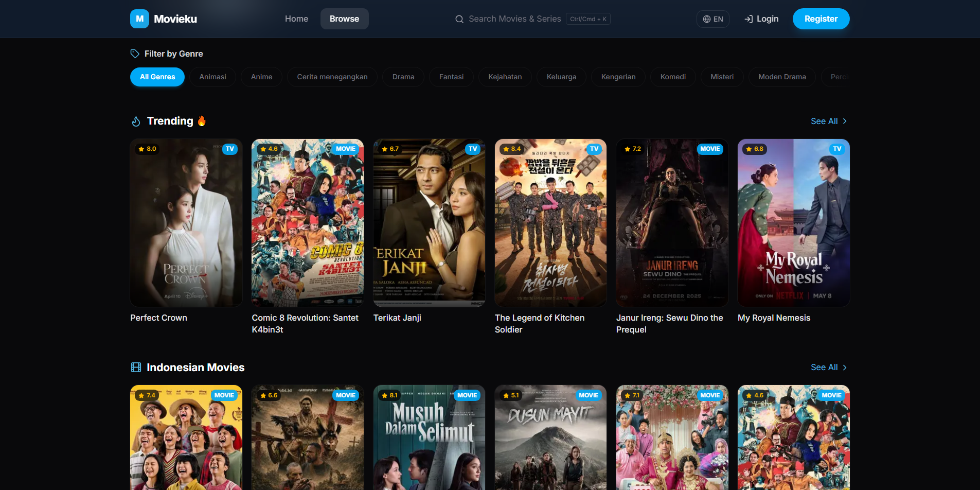The image size is (980, 490).
Task: Click the My Royal Nemesis title text
Action: coord(774,318)
